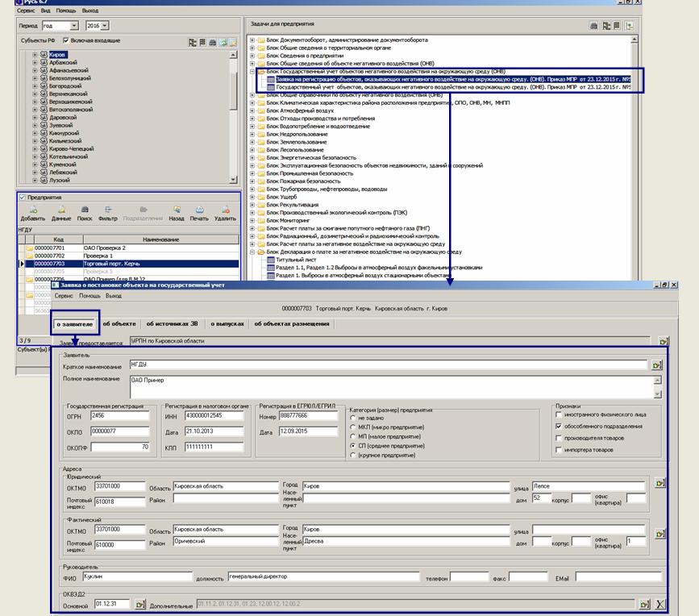Click the Печать (Print) icon
Screen dimensions: 699x616
[199, 211]
